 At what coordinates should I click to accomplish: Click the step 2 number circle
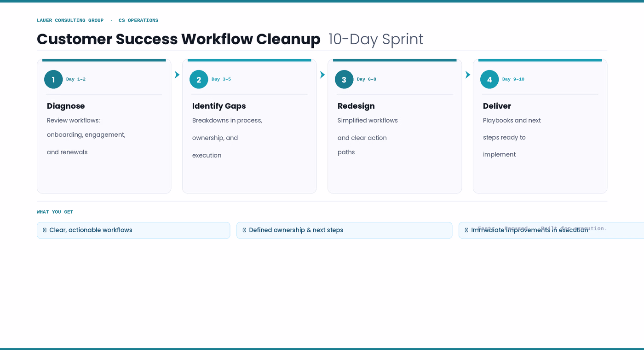click(199, 79)
